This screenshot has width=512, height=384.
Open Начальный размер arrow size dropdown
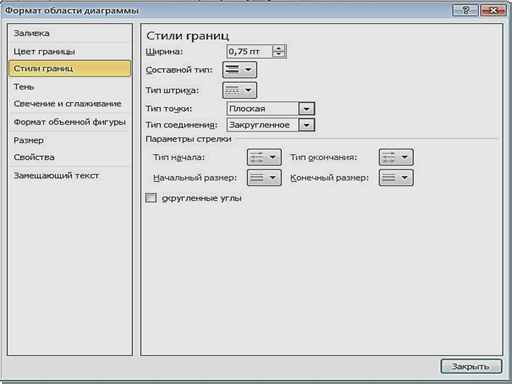pyautogui.click(x=264, y=178)
